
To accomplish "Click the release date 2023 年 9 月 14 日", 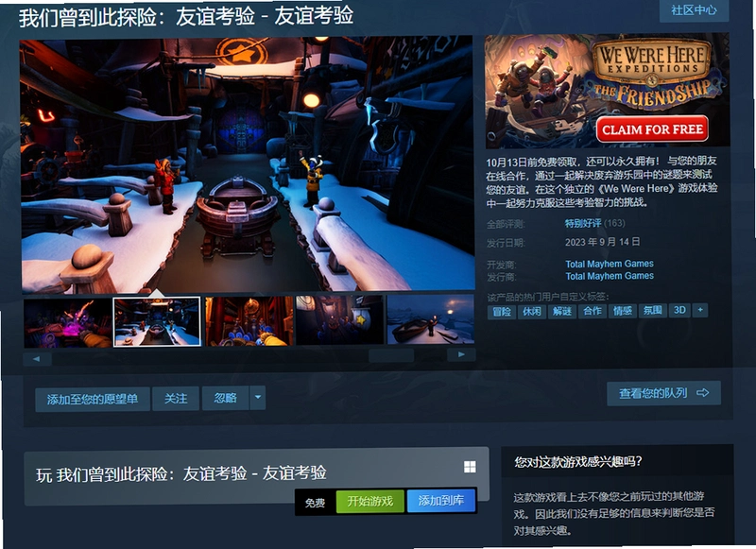I will click(603, 242).
